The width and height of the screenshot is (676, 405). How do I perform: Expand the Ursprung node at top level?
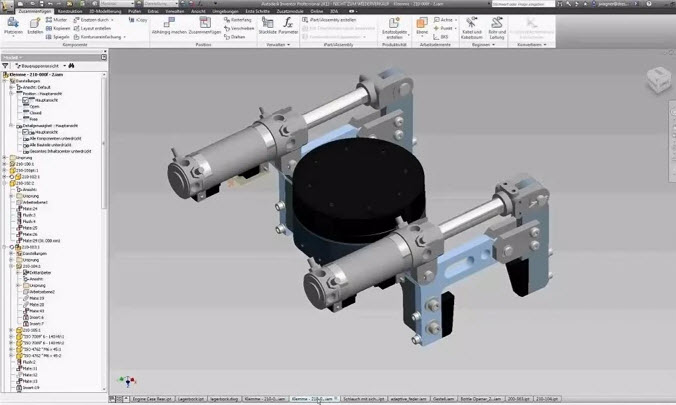pos(5,158)
